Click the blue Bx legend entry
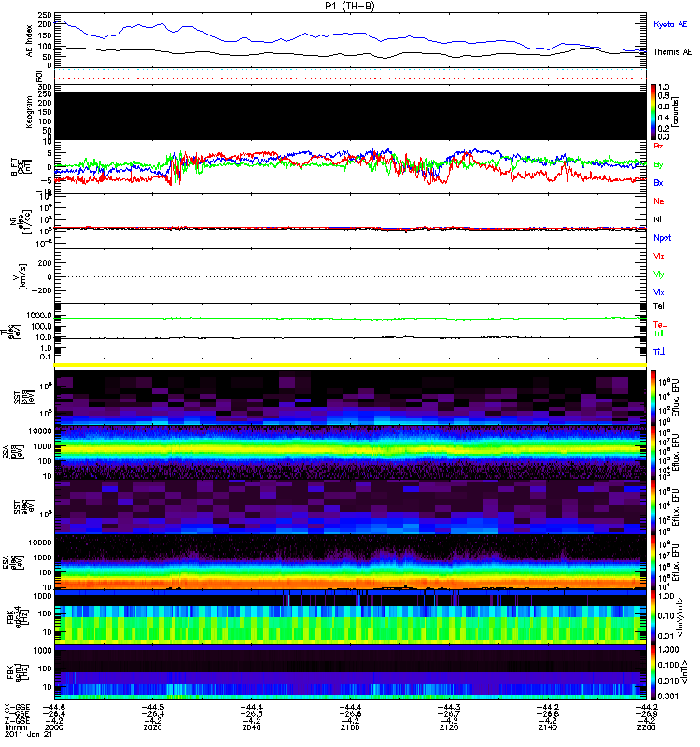 [659, 183]
